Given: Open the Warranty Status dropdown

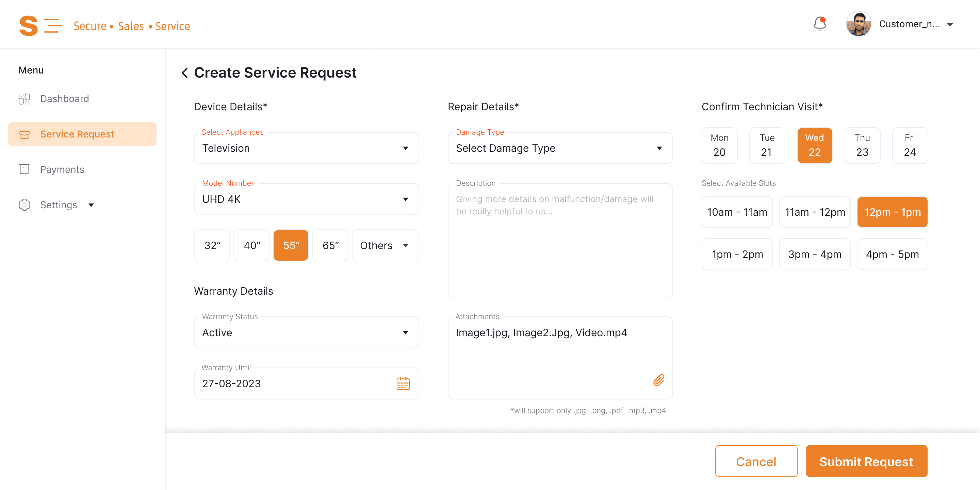Looking at the screenshot, I should coord(306,332).
